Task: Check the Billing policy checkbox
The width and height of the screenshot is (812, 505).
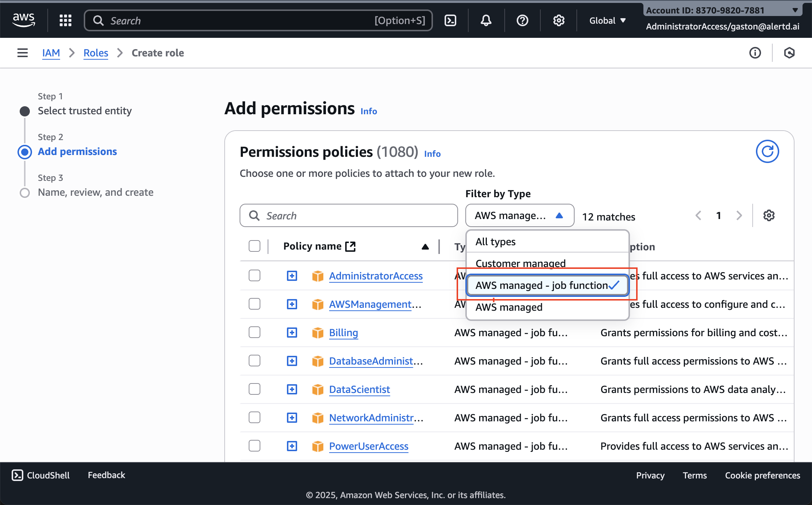Action: pyautogui.click(x=254, y=332)
